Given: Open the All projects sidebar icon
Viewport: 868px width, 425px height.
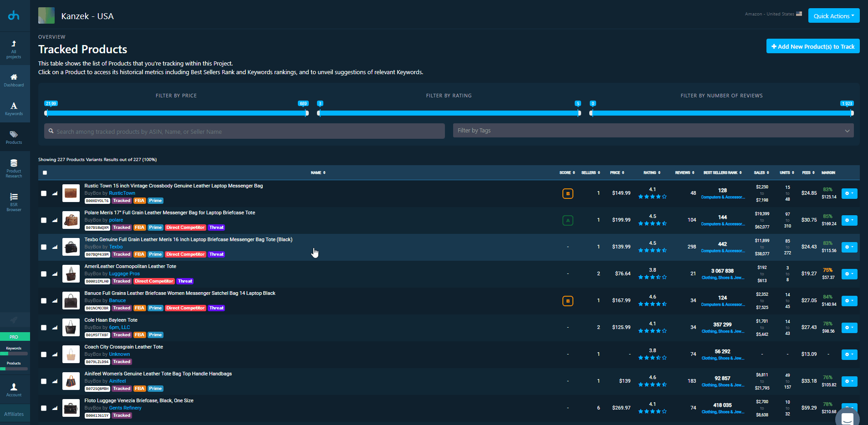Looking at the screenshot, I should pos(14,48).
